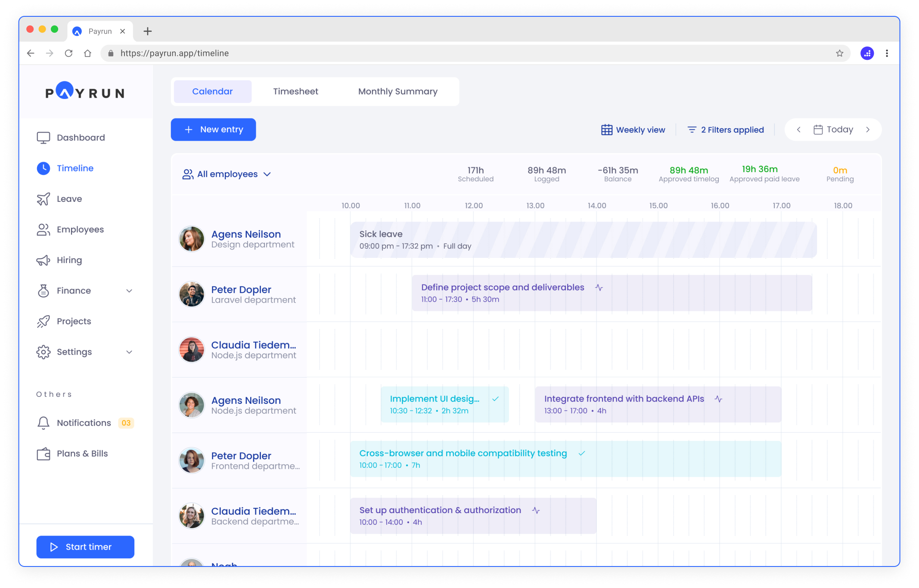The height and width of the screenshot is (588, 919).
Task: Click the Hiring megaphone icon
Action: (43, 260)
